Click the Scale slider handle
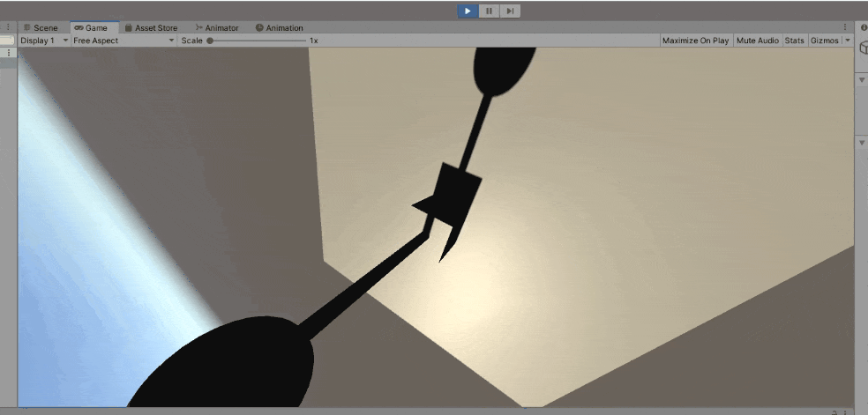 210,41
